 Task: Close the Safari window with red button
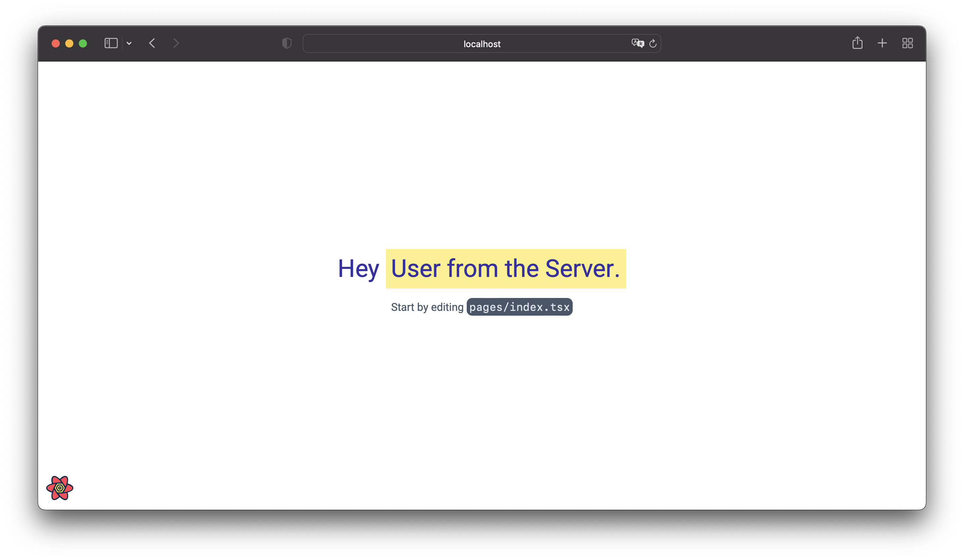click(56, 43)
